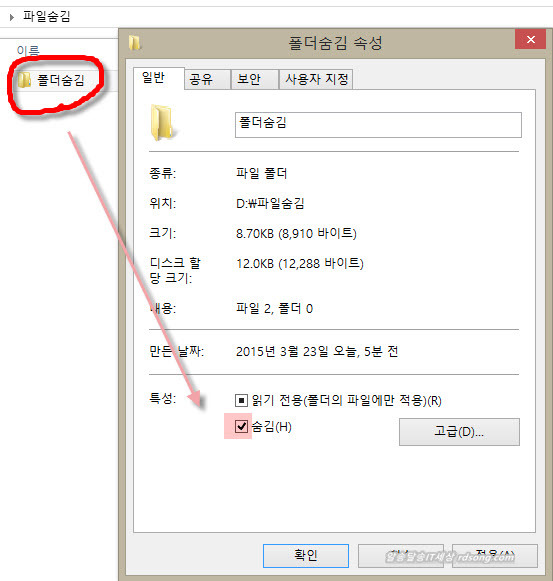Click the 파일숨김 breadcrumb path text
Screen dimensions: 553x581
tap(46, 17)
